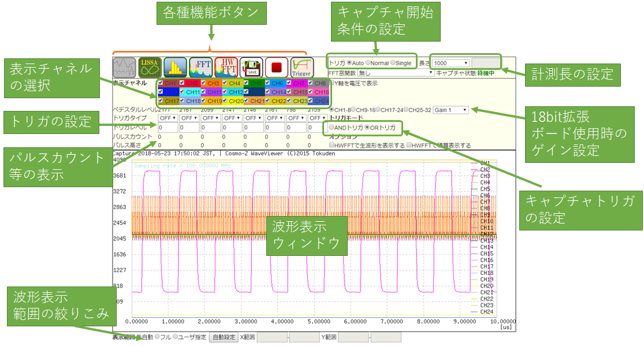This screenshot has width=644, height=346.
Task: Uncheck the CH1 channel checkbox
Action: click(161, 83)
